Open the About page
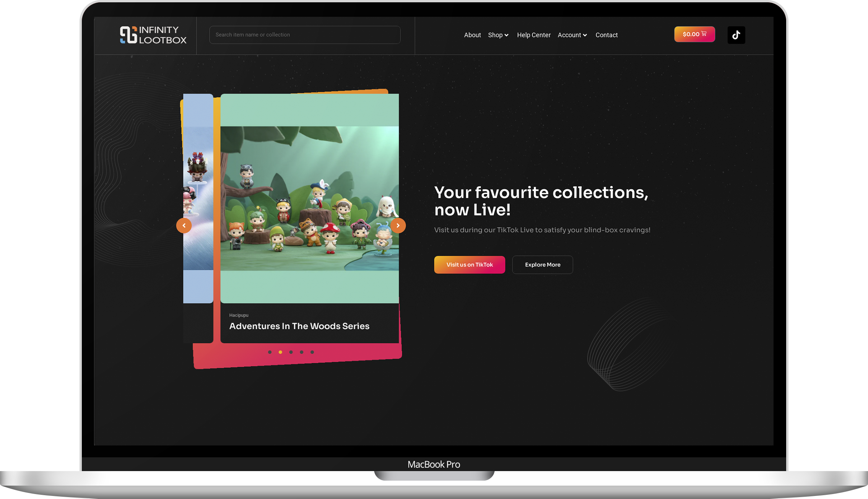868x499 pixels. click(x=472, y=35)
